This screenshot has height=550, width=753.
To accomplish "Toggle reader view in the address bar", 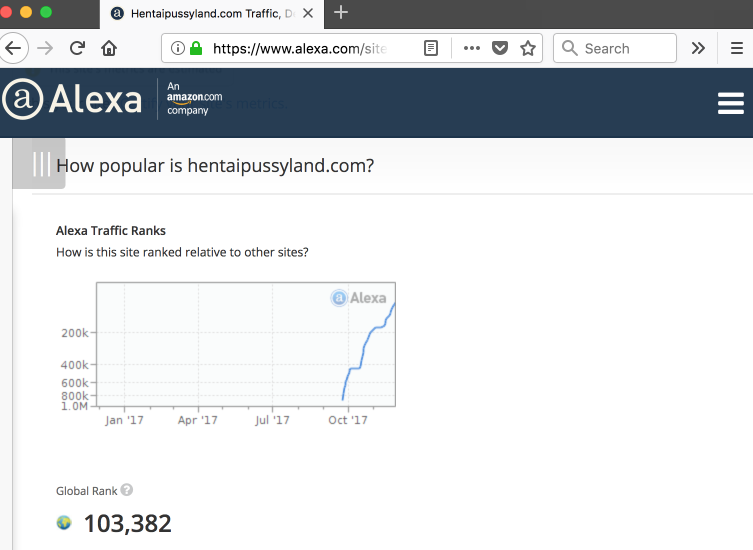I will coord(431,48).
